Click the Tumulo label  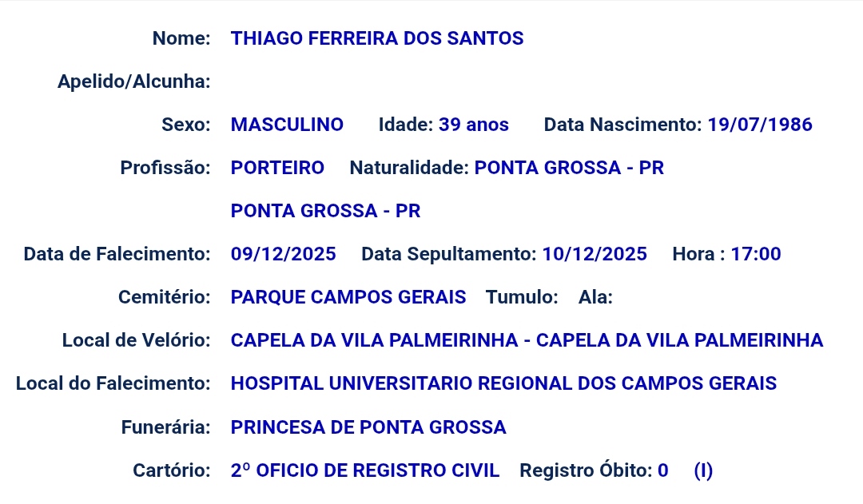click(522, 297)
